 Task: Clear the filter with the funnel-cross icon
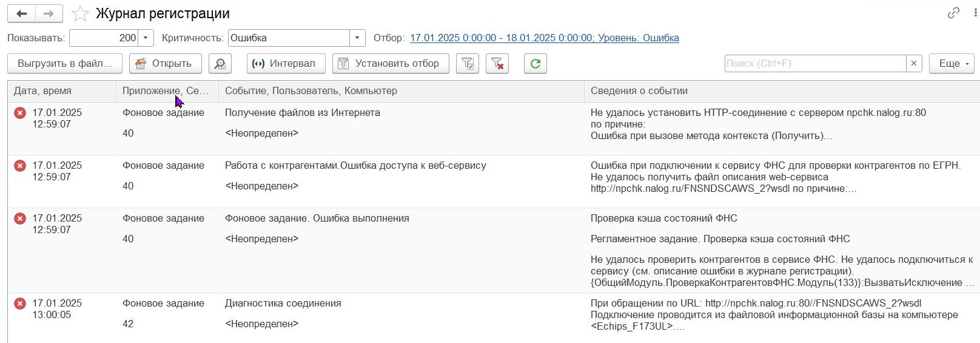tap(497, 64)
